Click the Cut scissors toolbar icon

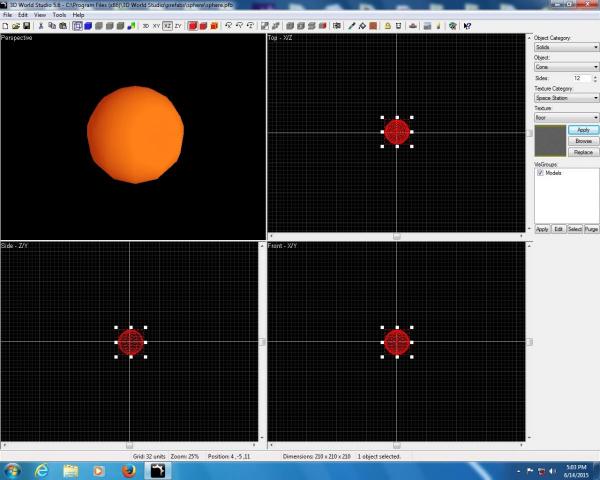pyautogui.click(x=39, y=25)
